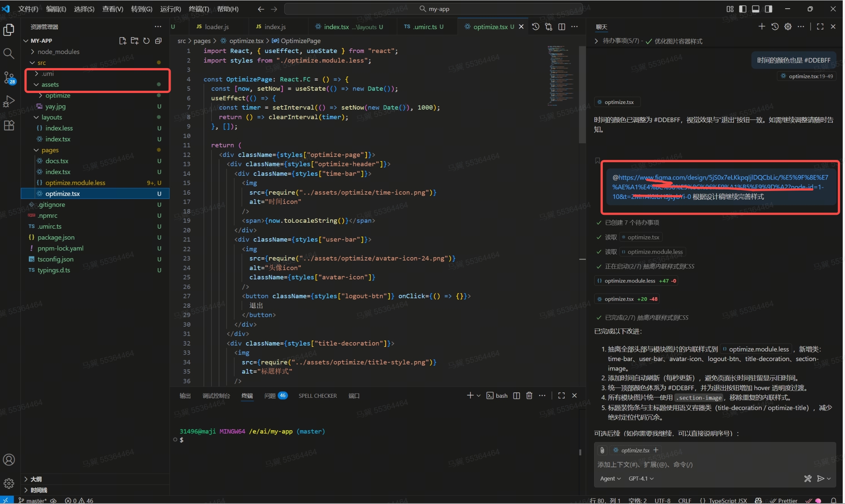845x504 pixels.
Task: Open the Extensions view icon
Action: 9,125
